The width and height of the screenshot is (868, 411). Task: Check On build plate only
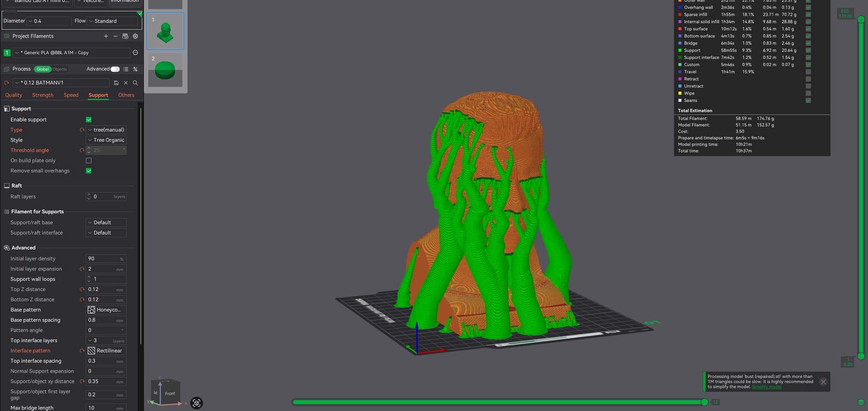(89, 161)
